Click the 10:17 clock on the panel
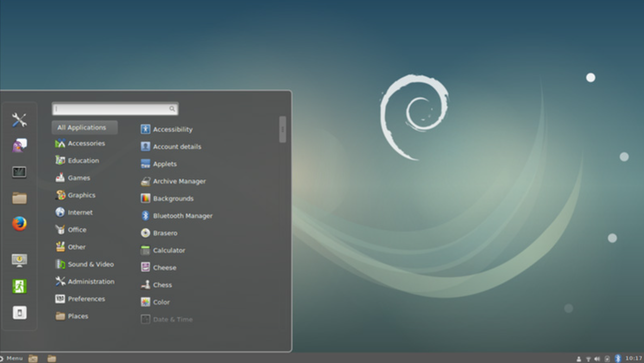Screen dimensions: 644x363 (x=633, y=359)
